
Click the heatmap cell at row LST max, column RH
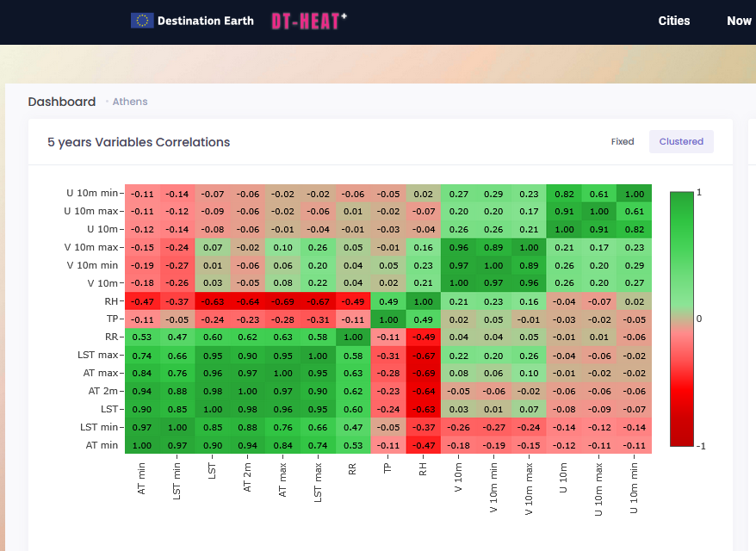point(423,355)
